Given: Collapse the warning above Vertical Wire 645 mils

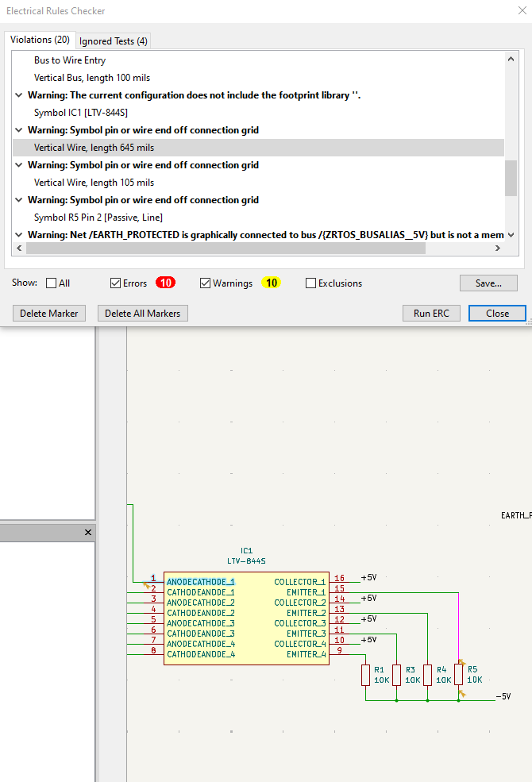Looking at the screenshot, I should [x=19, y=130].
